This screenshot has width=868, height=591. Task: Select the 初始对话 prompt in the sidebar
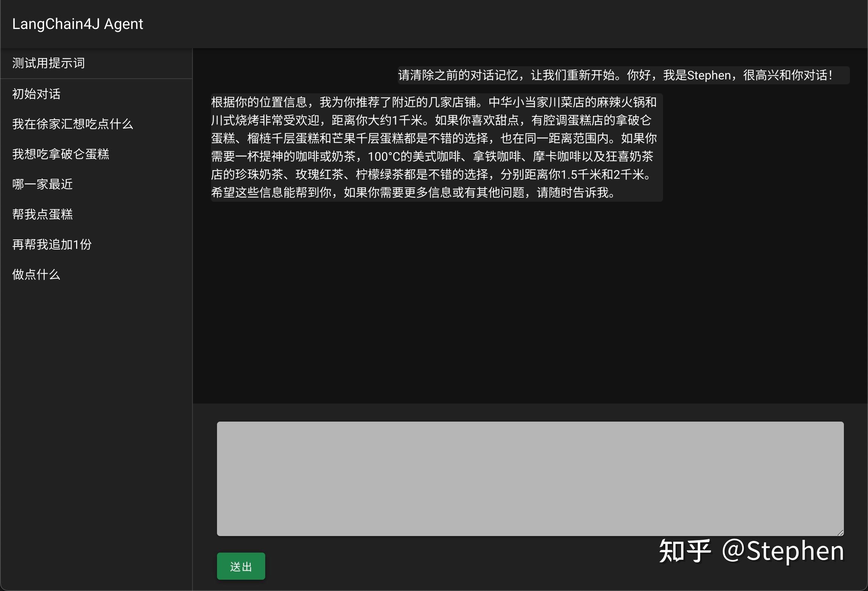(37, 94)
